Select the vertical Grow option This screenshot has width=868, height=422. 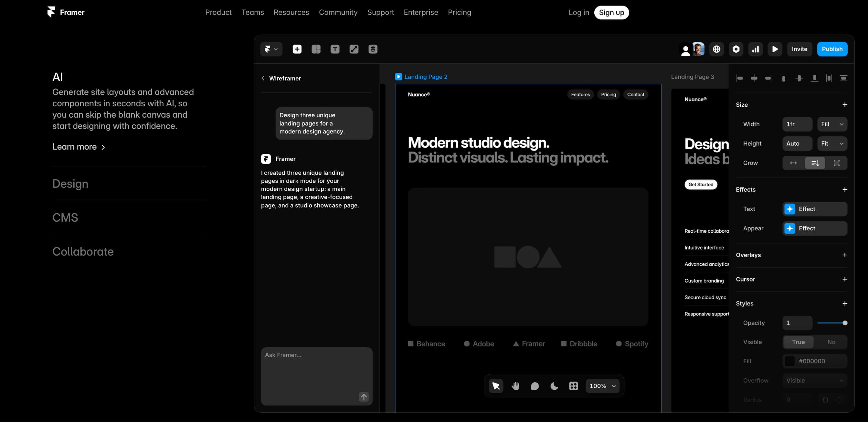815,163
